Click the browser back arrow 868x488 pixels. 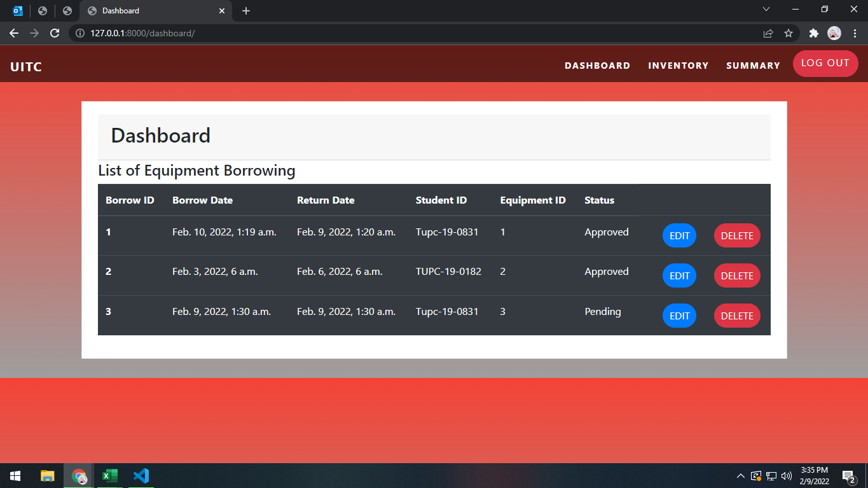pyautogui.click(x=14, y=33)
